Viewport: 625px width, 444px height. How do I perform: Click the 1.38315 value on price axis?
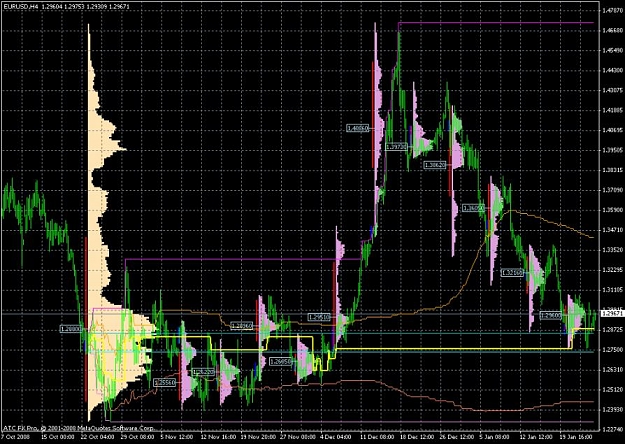[613, 170]
